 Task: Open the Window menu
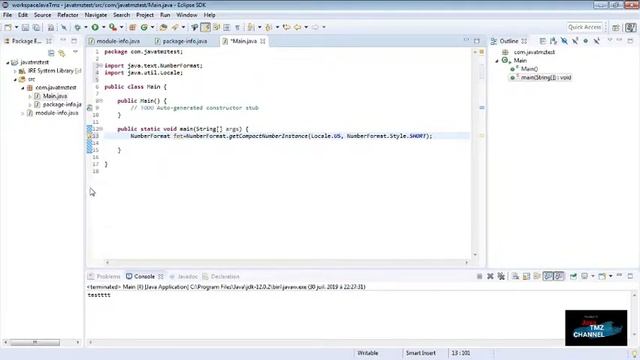(x=187, y=15)
